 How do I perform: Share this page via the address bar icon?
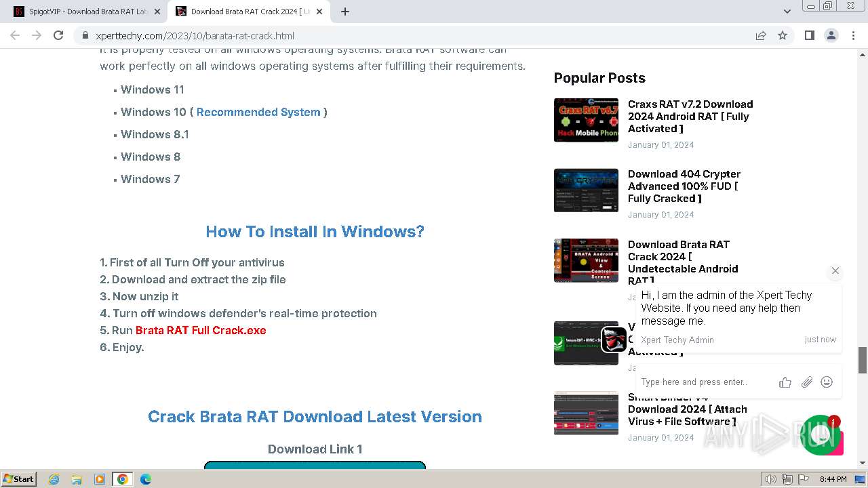(761, 35)
